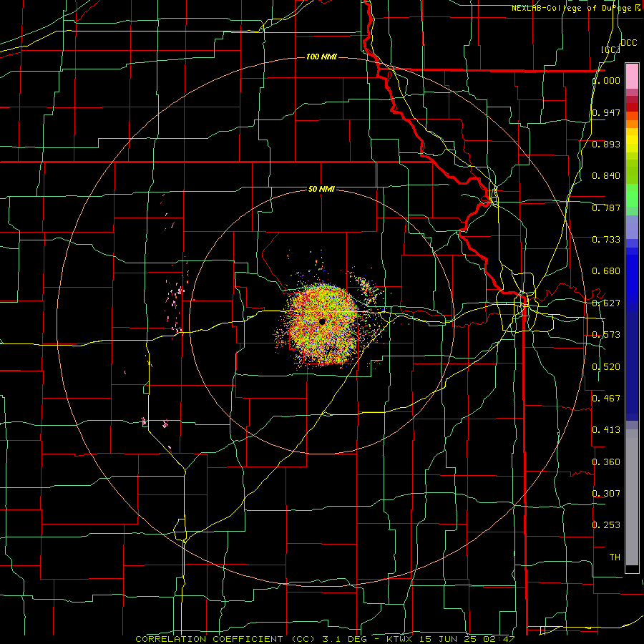Image resolution: width=644 pixels, height=644 pixels.
Task: Click the 3.1 DEG elevation angle text
Action: click(343, 639)
